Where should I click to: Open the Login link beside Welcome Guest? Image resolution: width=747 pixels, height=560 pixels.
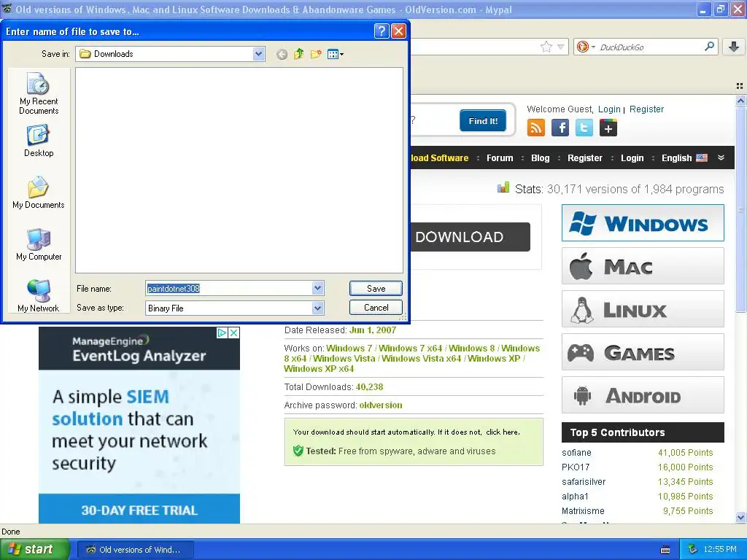(609, 109)
